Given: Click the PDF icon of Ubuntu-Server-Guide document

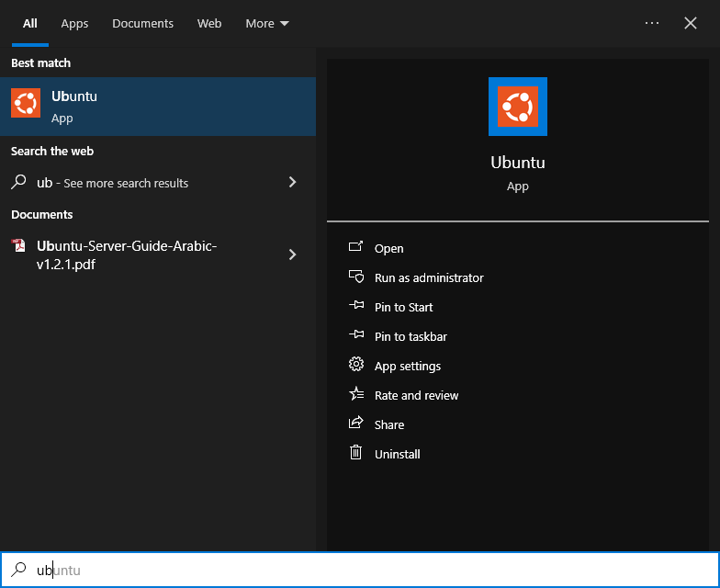Looking at the screenshot, I should pyautogui.click(x=18, y=246).
